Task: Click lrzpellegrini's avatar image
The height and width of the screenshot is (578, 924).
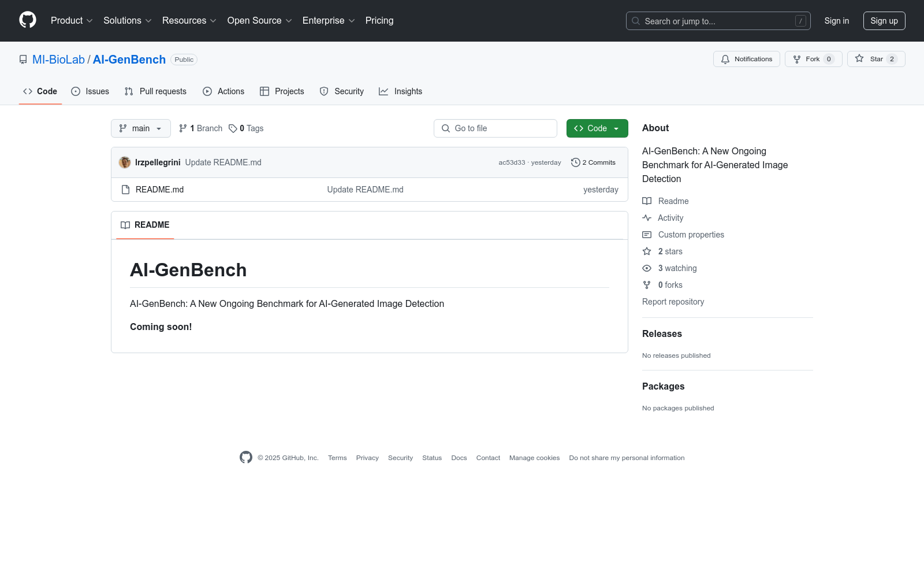Action: 125,162
